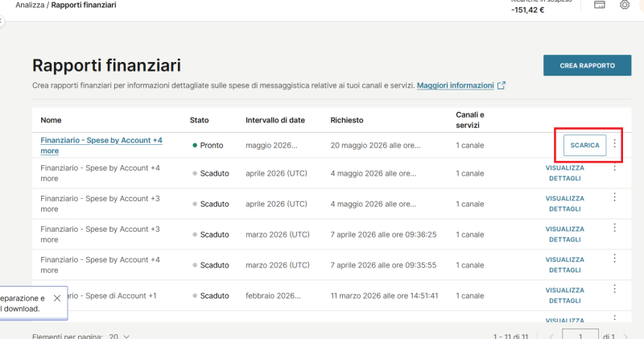This screenshot has width=644, height=339.
Task: Open three-dot menu for report requested 7 aprile 09:35:55
Action: tap(614, 258)
